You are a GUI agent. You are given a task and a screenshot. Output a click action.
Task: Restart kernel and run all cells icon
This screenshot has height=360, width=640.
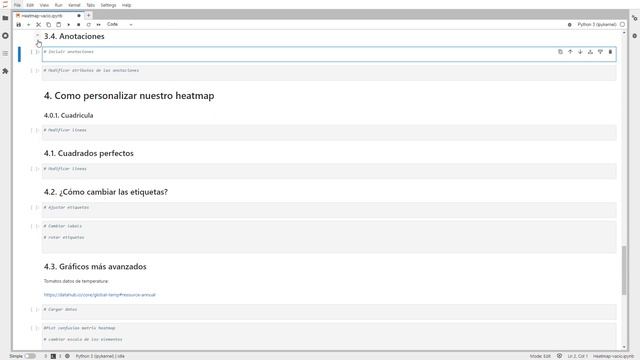[98, 24]
